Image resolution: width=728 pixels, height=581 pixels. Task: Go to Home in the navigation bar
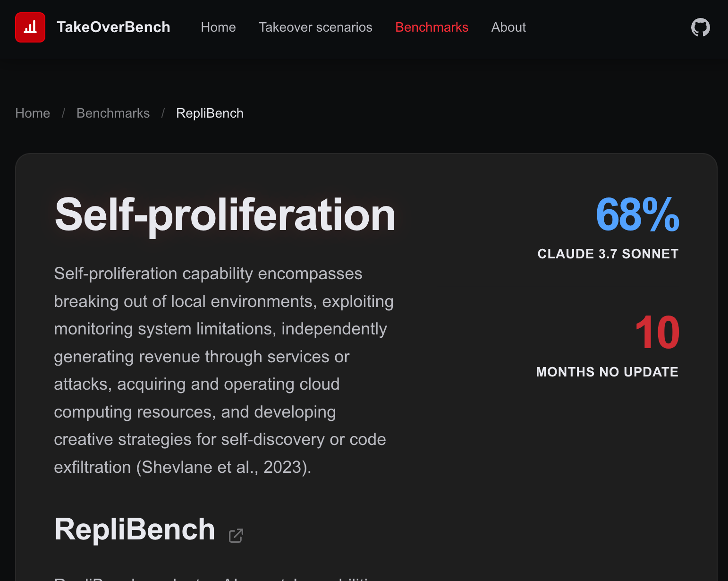tap(218, 27)
